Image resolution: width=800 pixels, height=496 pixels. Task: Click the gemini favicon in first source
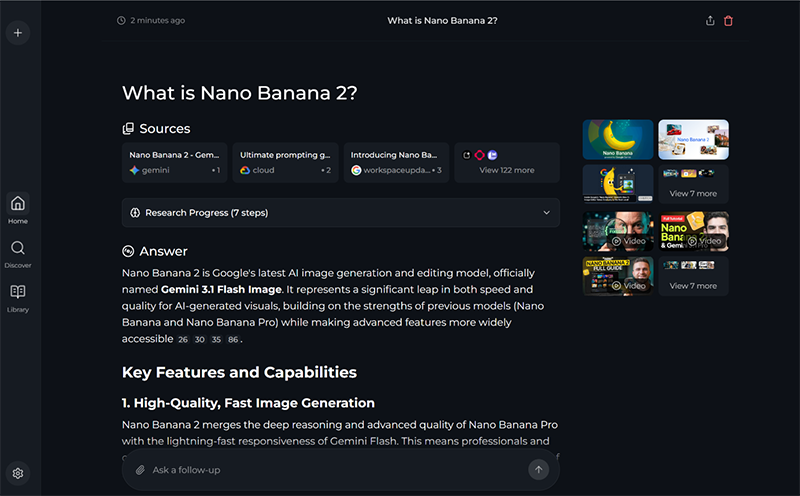click(x=134, y=170)
